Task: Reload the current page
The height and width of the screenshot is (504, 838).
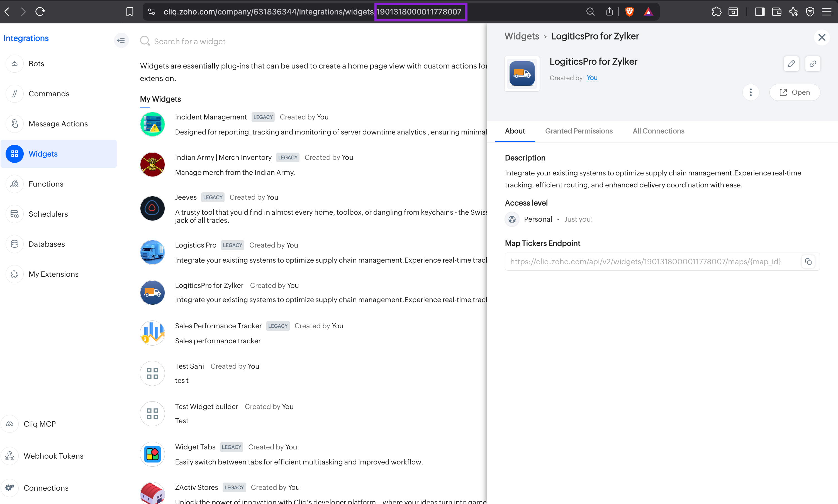Action: click(40, 11)
